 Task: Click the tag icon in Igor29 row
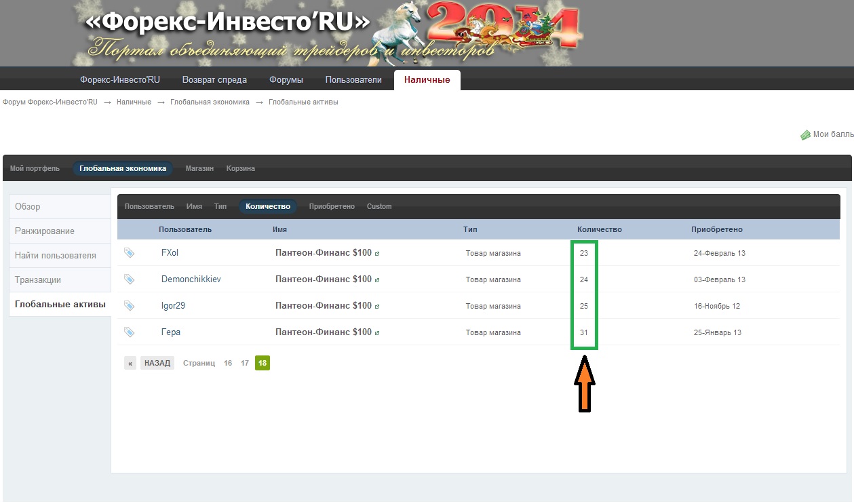[x=129, y=306]
